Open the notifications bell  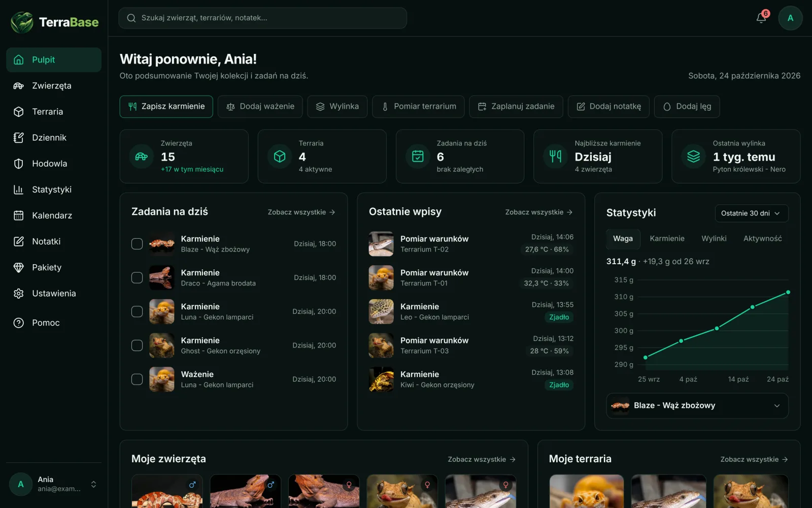coord(761,18)
